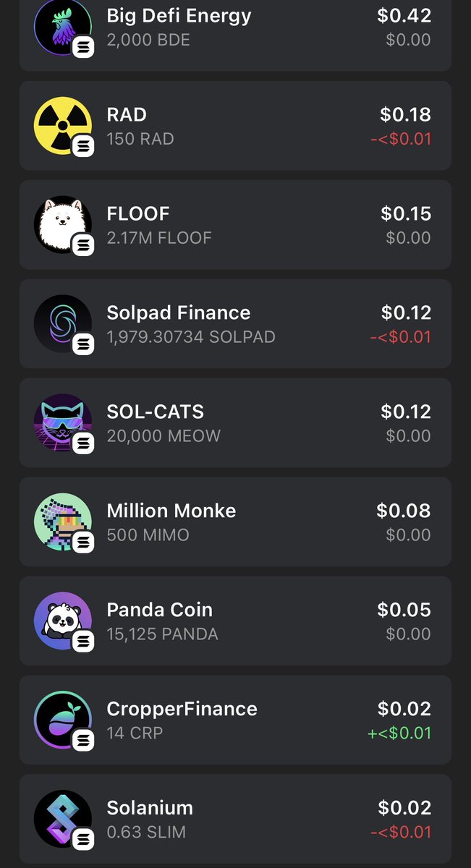Open Panda Coin $0.05 balance

coord(404,610)
